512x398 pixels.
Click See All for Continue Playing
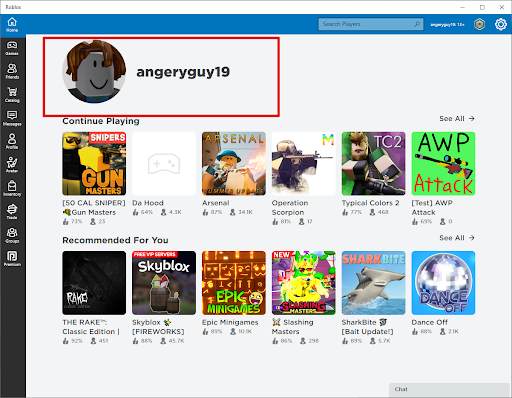coord(457,119)
